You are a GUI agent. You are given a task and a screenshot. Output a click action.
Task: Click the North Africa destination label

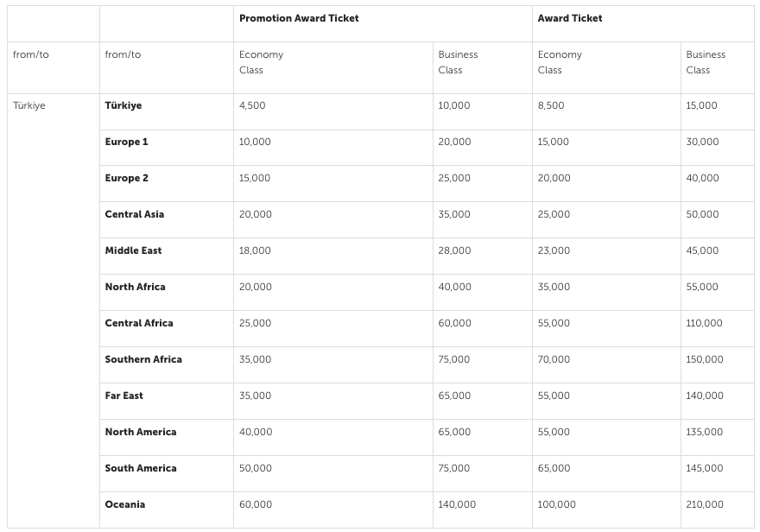coord(136,287)
